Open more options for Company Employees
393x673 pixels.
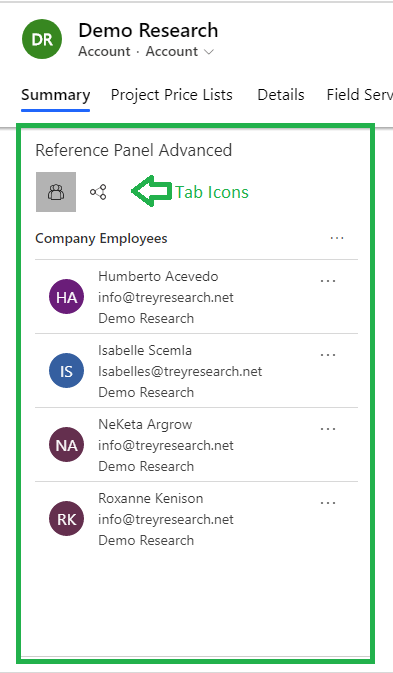337,238
